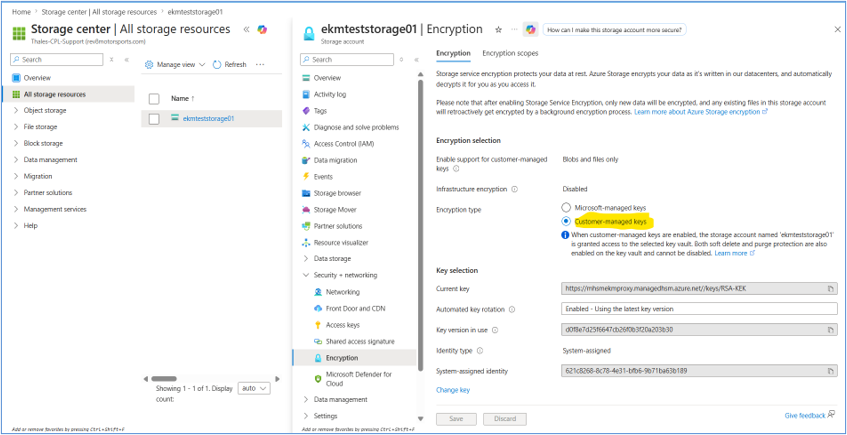Open Storage Mover

335,210
